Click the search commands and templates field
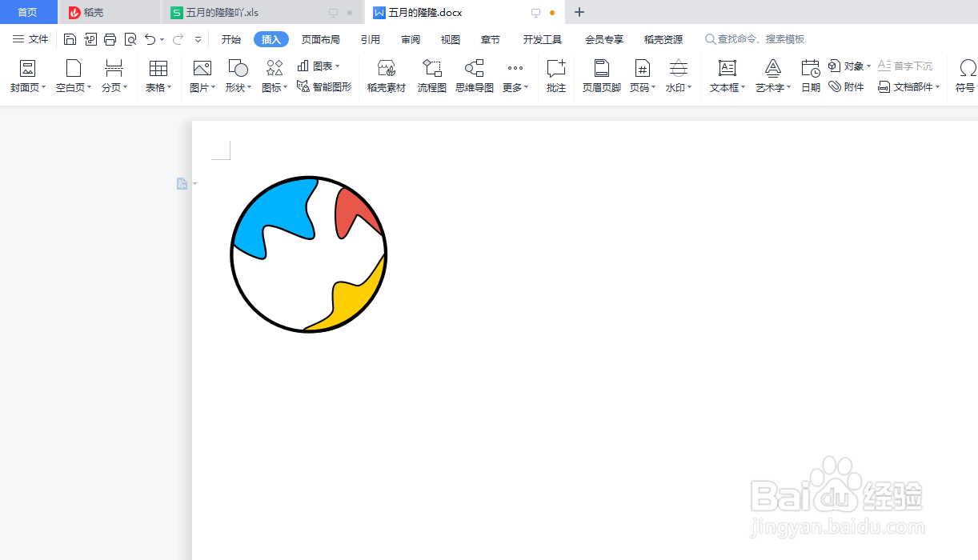Screen dimensions: 978x560 pyautogui.click(x=755, y=39)
